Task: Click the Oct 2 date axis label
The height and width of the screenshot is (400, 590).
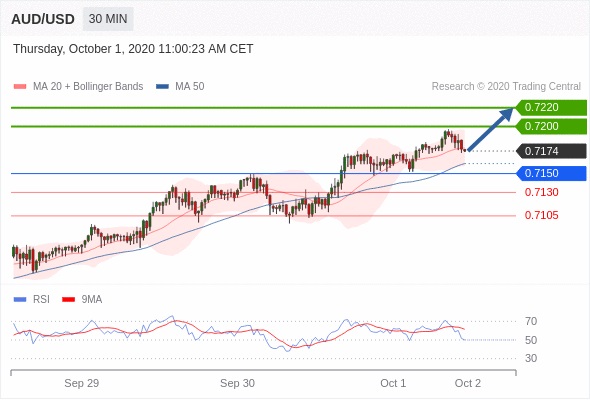Action: click(468, 383)
